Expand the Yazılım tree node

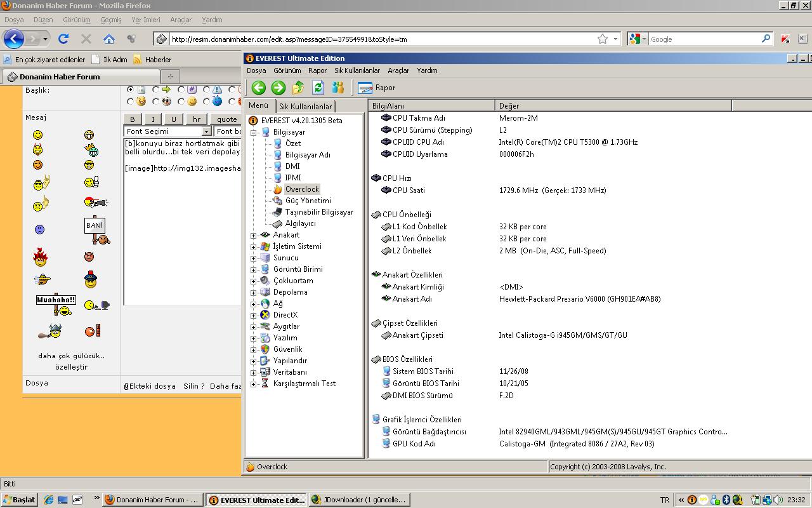(x=254, y=338)
